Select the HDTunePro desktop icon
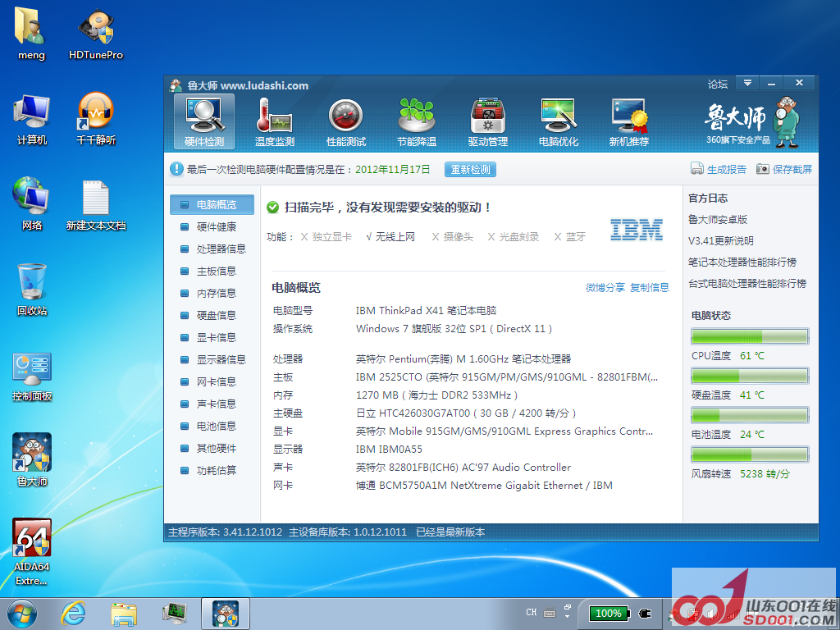 96,34
